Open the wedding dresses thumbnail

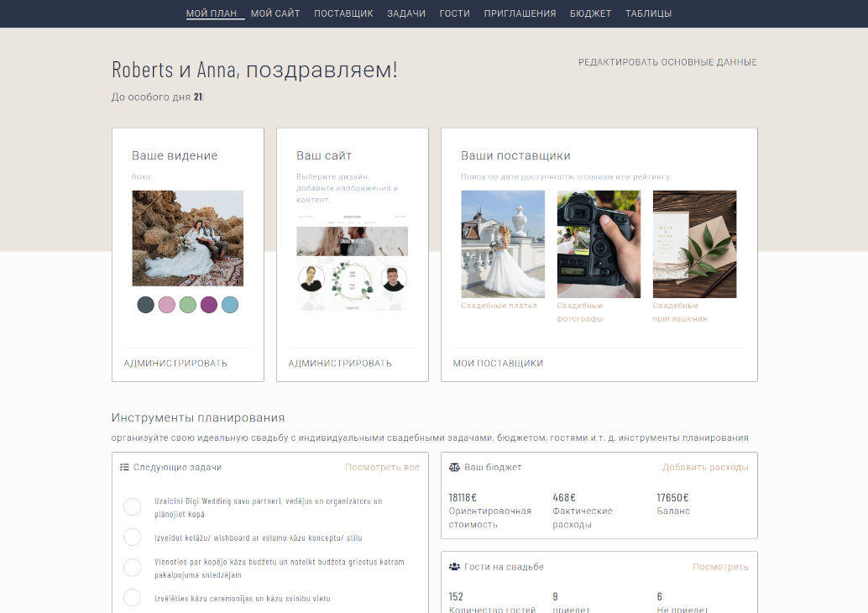503,244
